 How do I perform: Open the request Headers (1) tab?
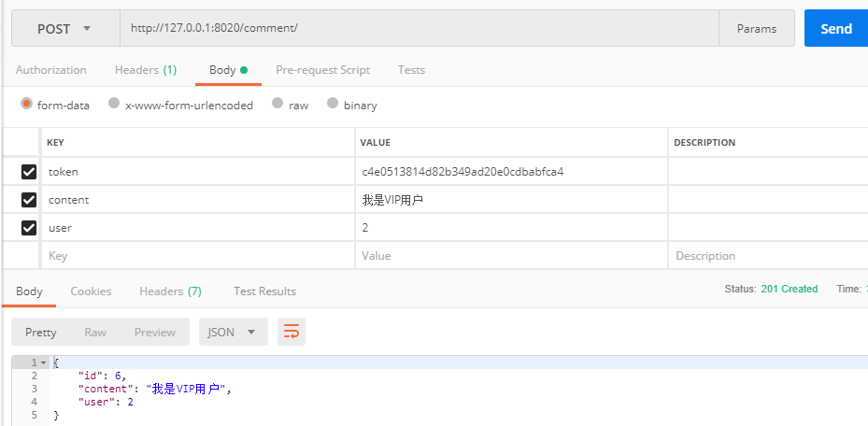coord(146,70)
